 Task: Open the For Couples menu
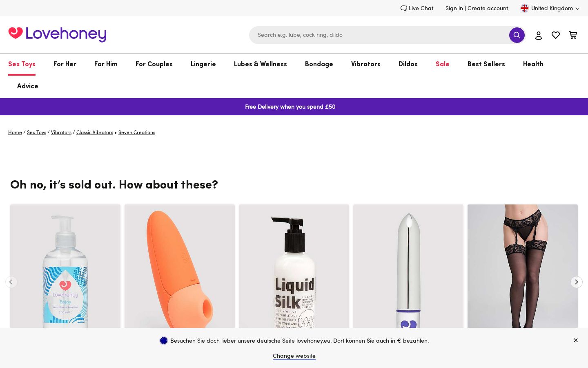[x=154, y=64]
